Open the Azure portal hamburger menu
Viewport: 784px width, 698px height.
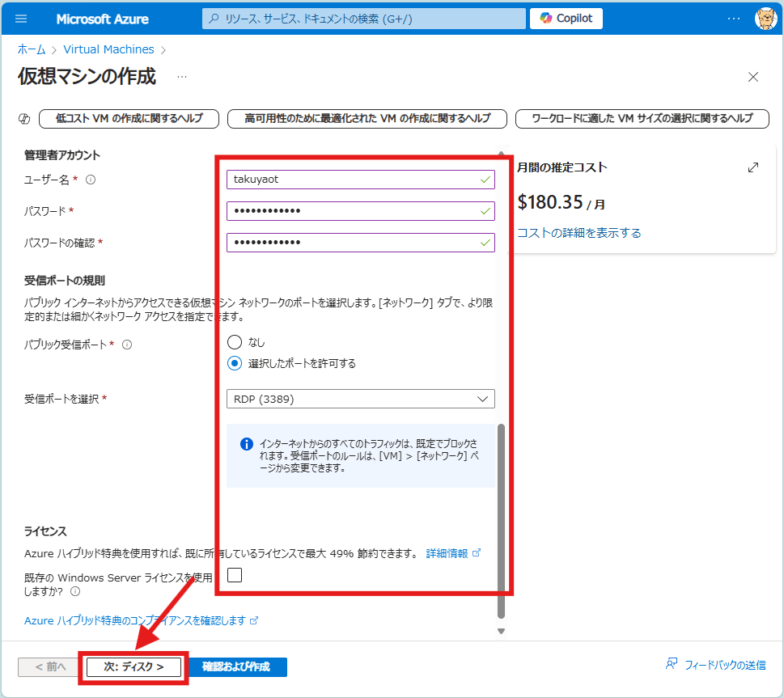[x=22, y=19]
